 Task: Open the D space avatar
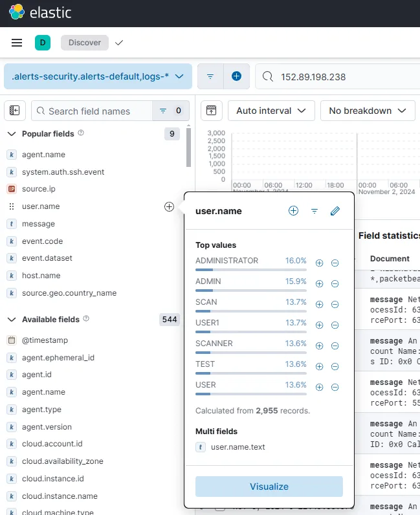click(x=43, y=43)
